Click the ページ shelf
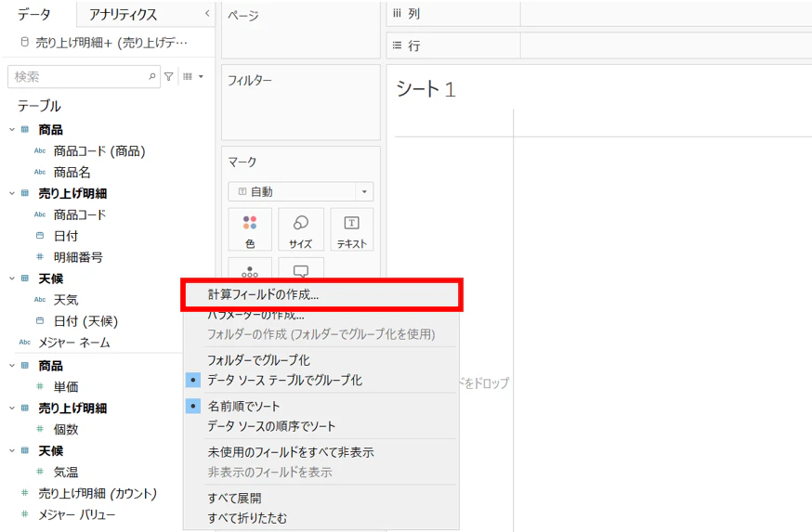Screen dimensions: 812x532 click(301, 30)
